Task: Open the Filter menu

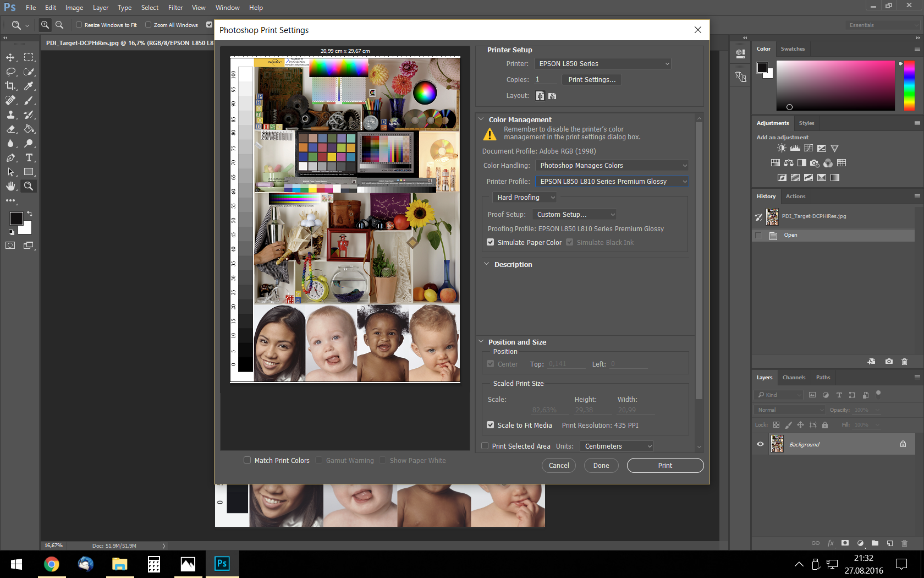Action: coord(175,8)
